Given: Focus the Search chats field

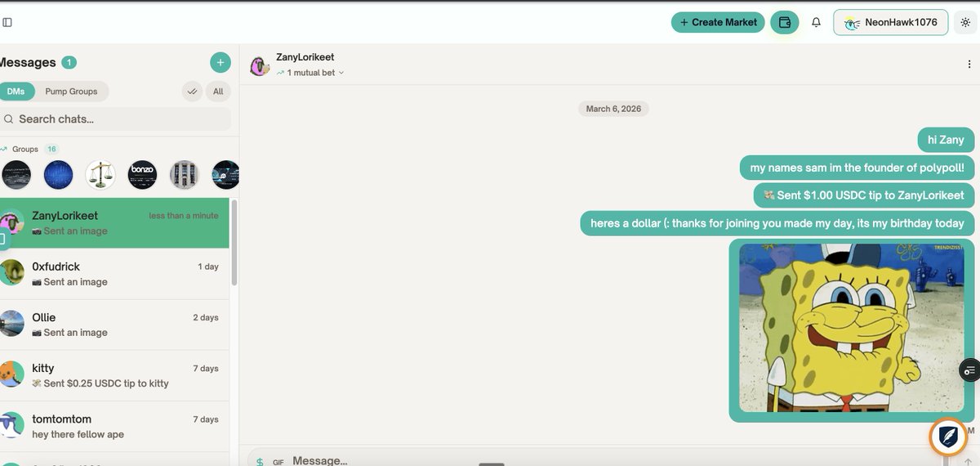Looking at the screenshot, I should click(x=115, y=119).
